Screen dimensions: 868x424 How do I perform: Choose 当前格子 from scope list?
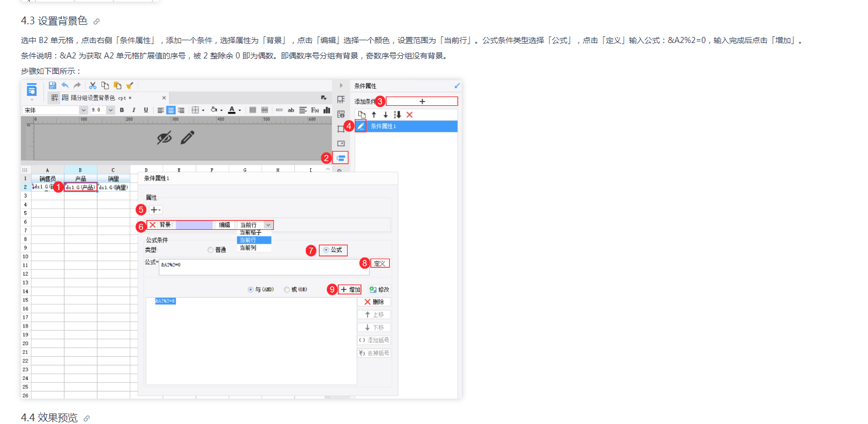pos(254,233)
